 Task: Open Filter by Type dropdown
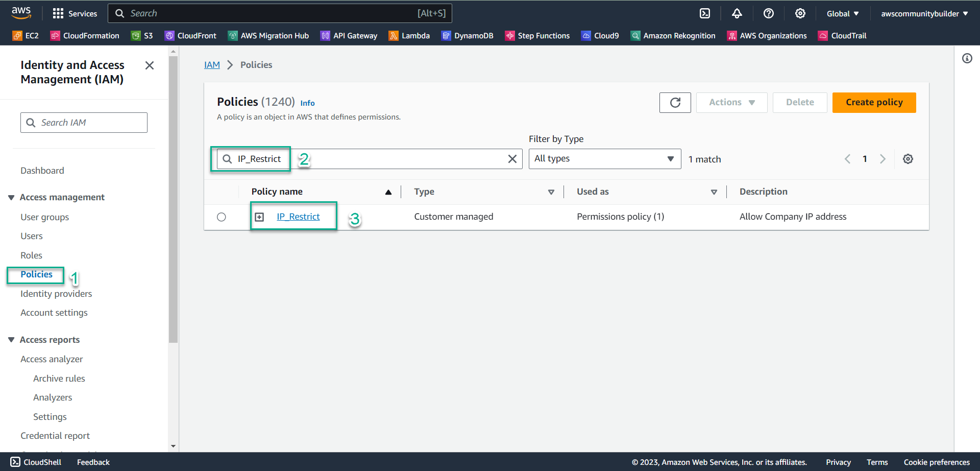point(605,159)
